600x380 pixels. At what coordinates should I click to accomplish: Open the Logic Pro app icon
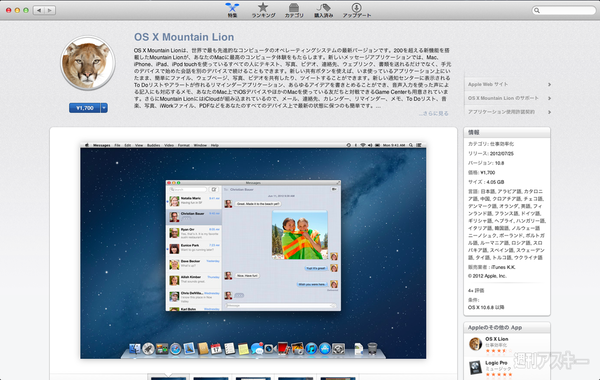click(476, 367)
